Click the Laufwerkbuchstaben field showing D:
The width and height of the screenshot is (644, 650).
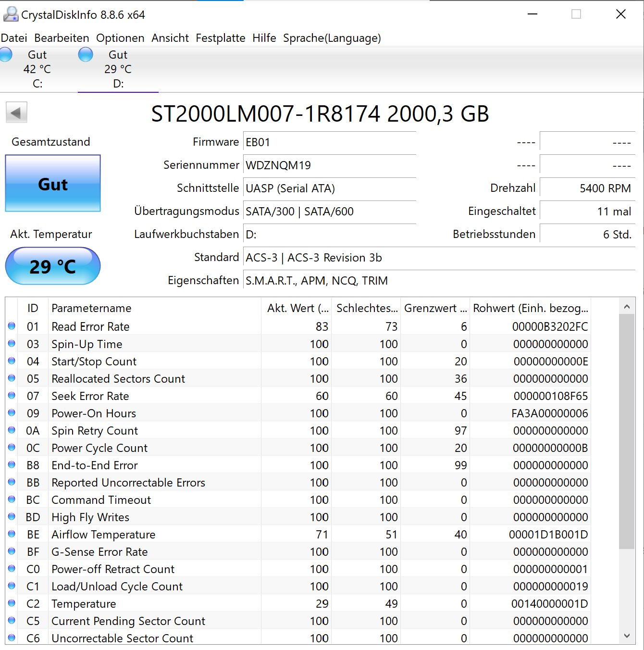tap(330, 235)
